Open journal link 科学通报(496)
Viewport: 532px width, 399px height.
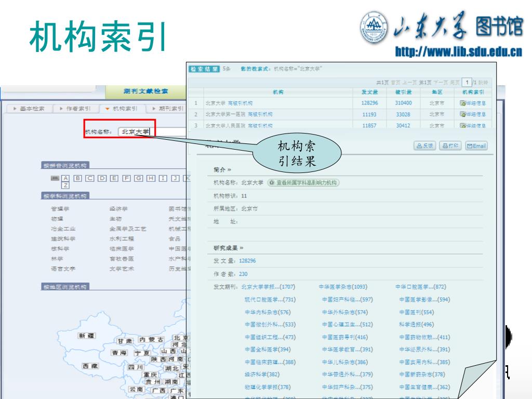[x=417, y=324]
